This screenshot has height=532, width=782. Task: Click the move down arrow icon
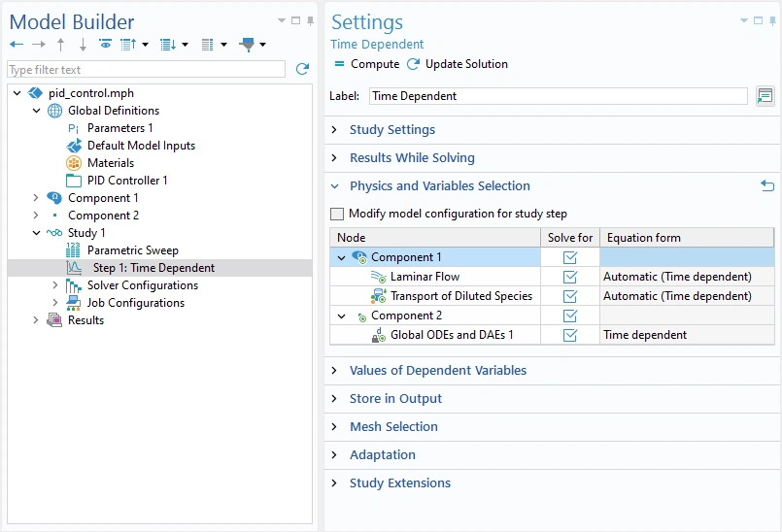(x=83, y=45)
